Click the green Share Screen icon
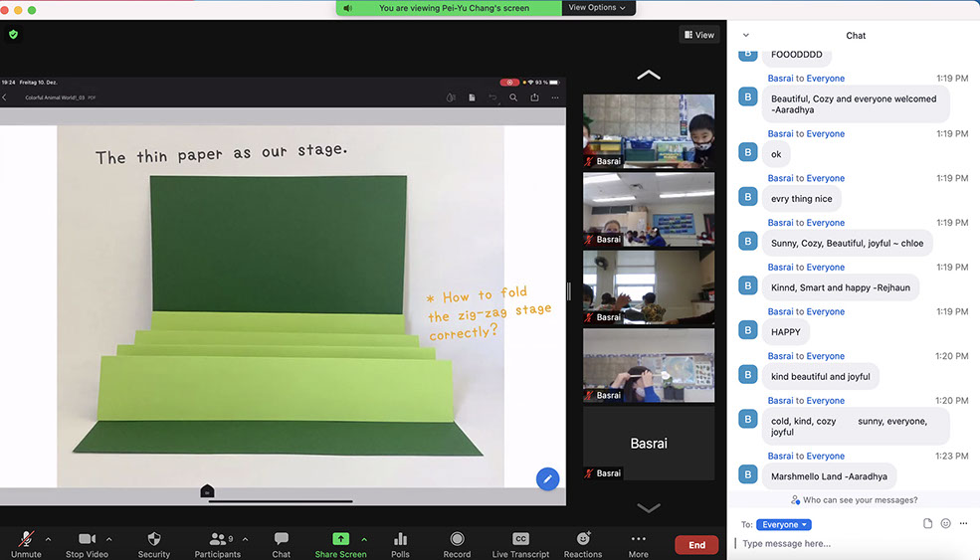The height and width of the screenshot is (560, 980). (x=340, y=539)
